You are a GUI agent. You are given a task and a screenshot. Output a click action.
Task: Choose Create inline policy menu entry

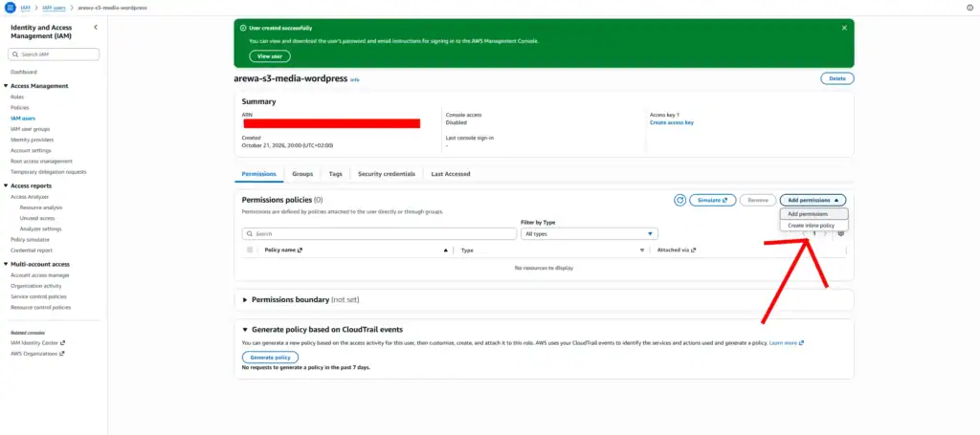(813, 226)
